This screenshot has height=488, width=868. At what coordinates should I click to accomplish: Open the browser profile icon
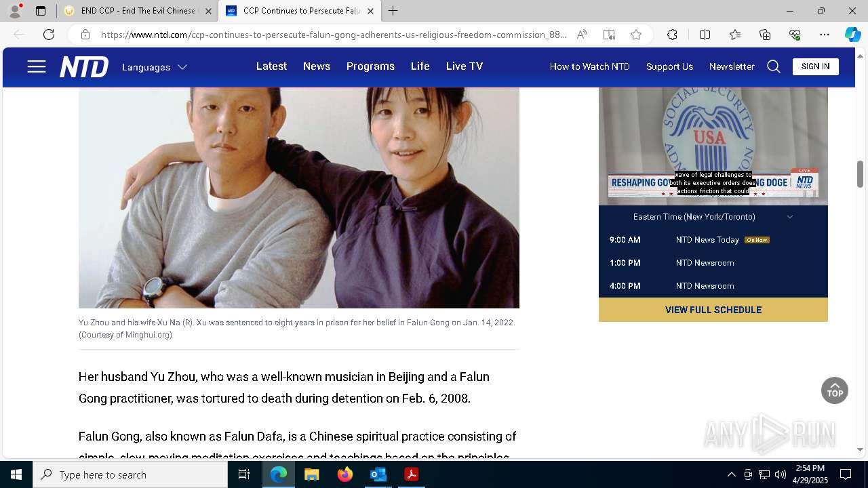(x=15, y=11)
